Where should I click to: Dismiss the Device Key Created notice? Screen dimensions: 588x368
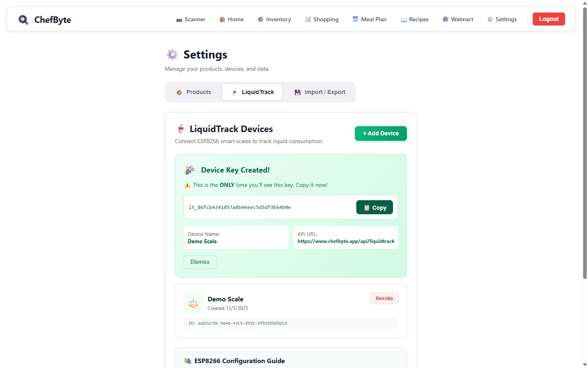[x=200, y=262]
